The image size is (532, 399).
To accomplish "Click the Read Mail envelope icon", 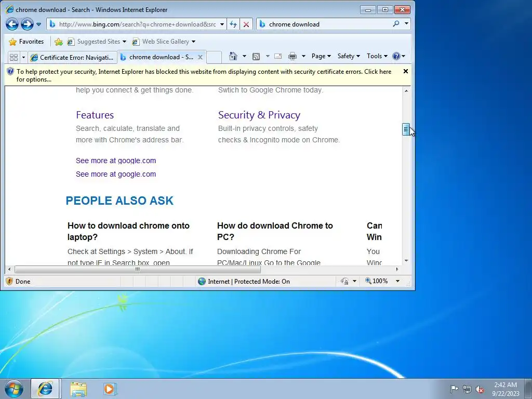I will click(278, 56).
